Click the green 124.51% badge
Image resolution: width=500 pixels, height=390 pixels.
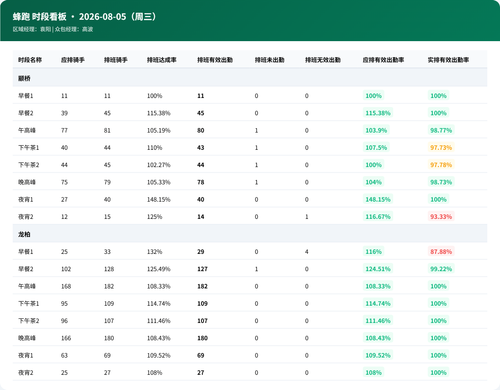(x=378, y=269)
